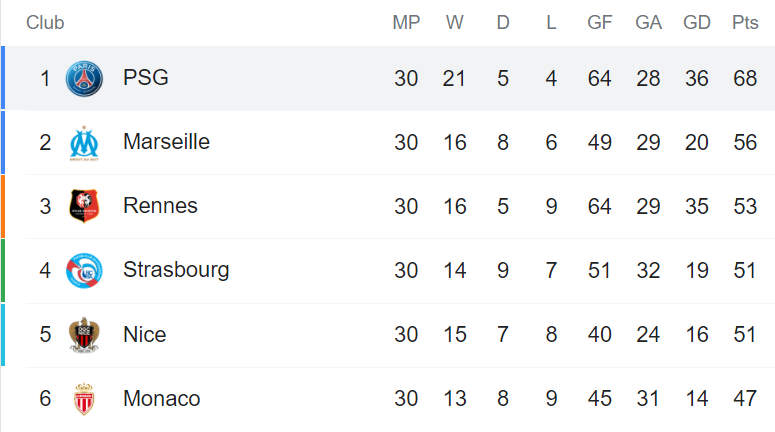The width and height of the screenshot is (775, 432).
Task: Click the Rennes club crest
Action: pos(84,206)
